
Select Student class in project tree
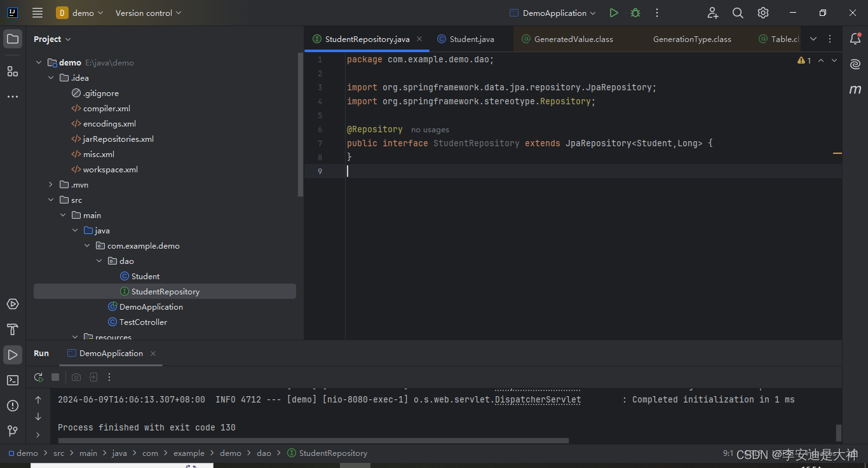(x=146, y=277)
